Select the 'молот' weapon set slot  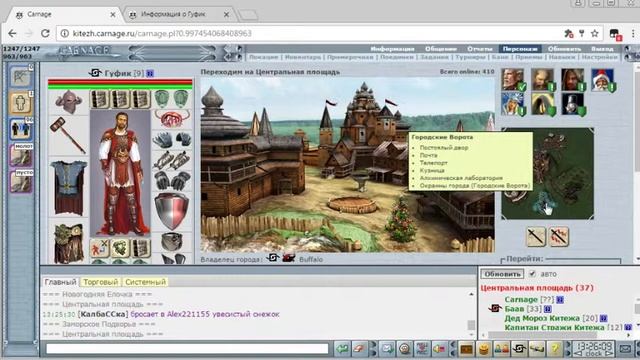pyautogui.click(x=21, y=155)
